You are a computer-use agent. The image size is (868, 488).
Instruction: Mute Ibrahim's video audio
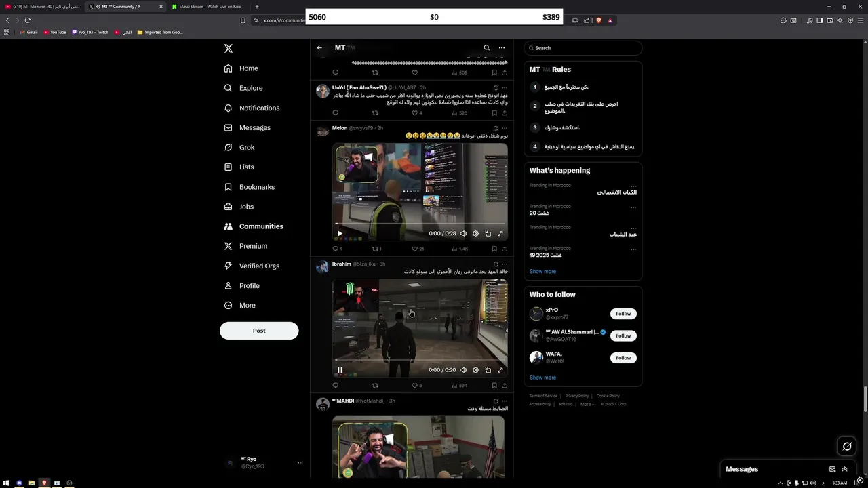463,370
